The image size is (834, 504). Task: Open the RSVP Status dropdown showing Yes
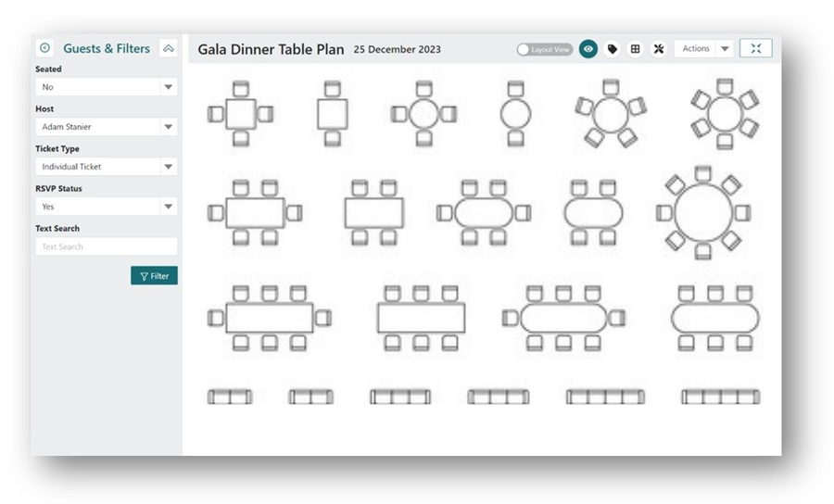[107, 207]
